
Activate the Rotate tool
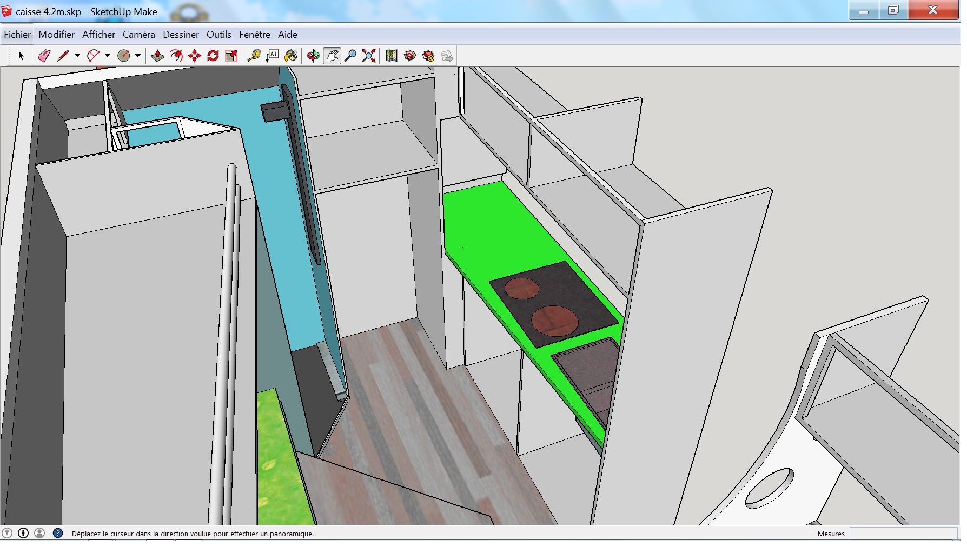coord(213,56)
